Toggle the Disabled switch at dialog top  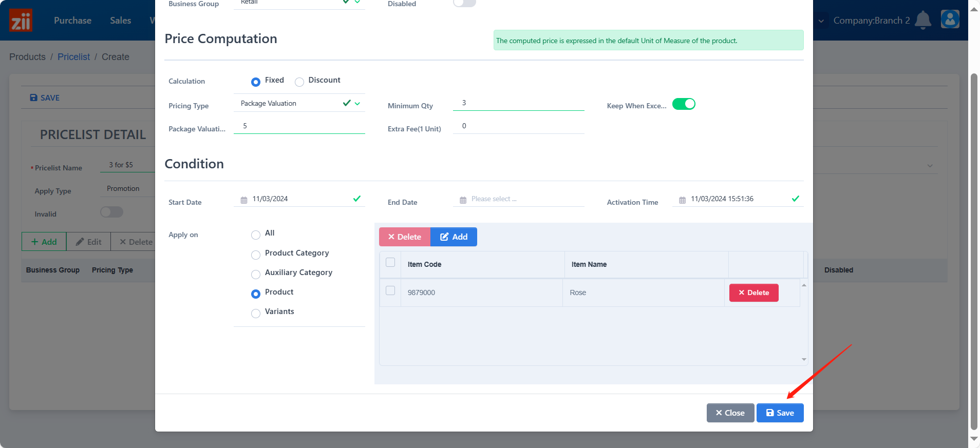(465, 3)
